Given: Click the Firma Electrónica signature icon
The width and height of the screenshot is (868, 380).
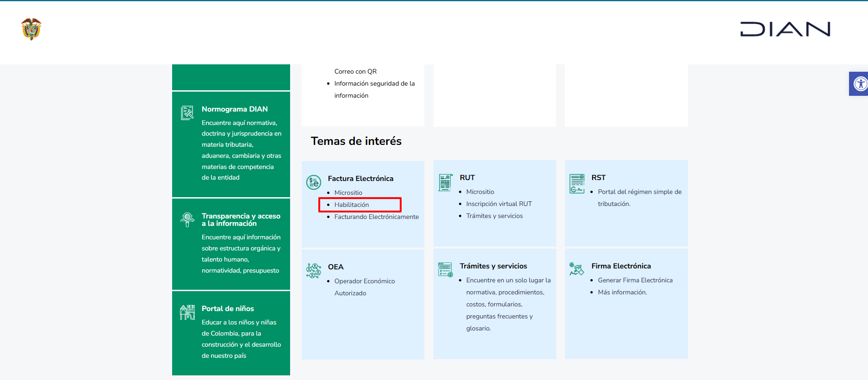Looking at the screenshot, I should point(577,269).
